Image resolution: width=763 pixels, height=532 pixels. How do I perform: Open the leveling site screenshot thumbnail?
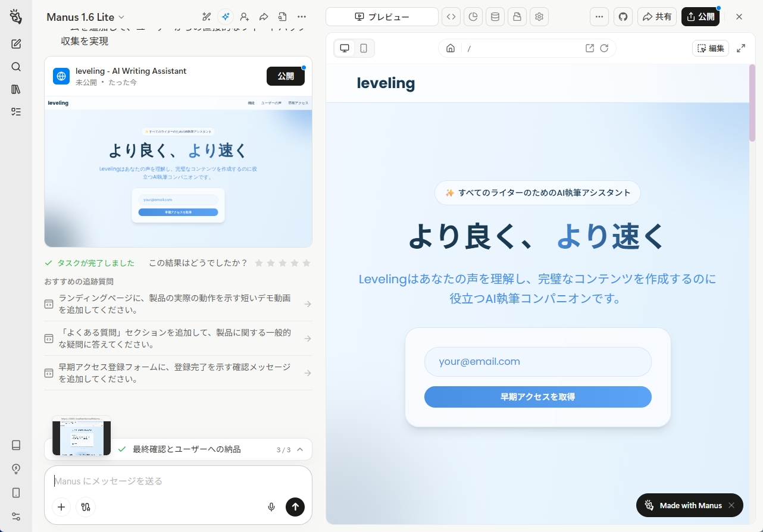(178, 171)
